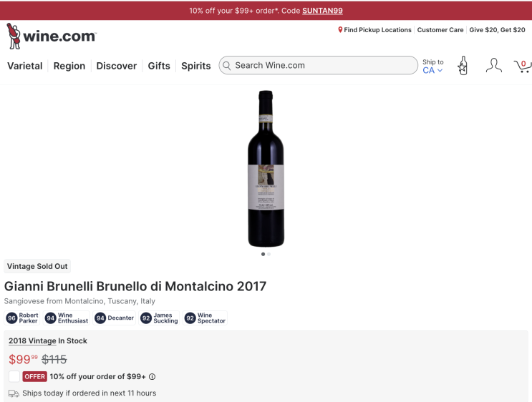Open the Region menu

point(69,66)
